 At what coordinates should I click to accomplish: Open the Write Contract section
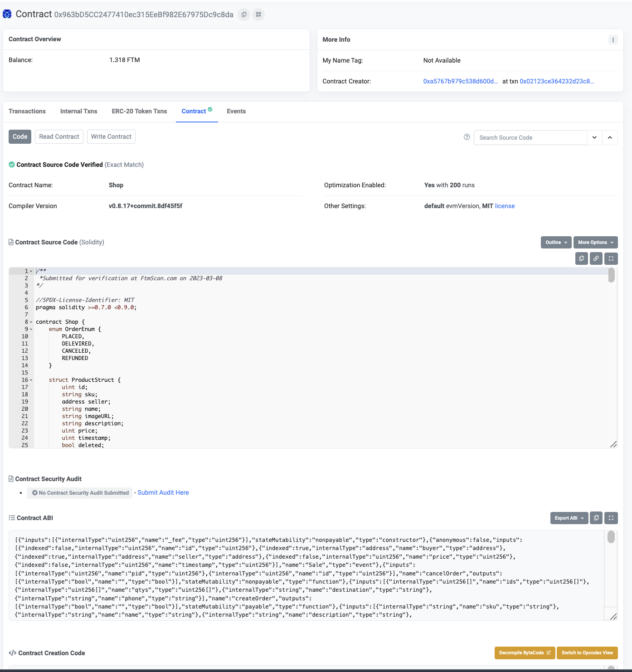(111, 136)
